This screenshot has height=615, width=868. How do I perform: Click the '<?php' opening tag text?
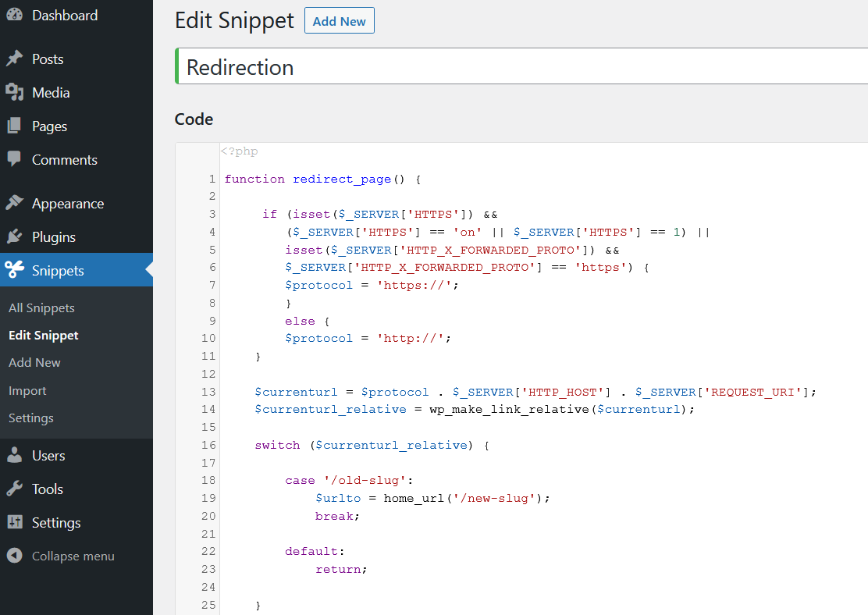[x=239, y=151]
